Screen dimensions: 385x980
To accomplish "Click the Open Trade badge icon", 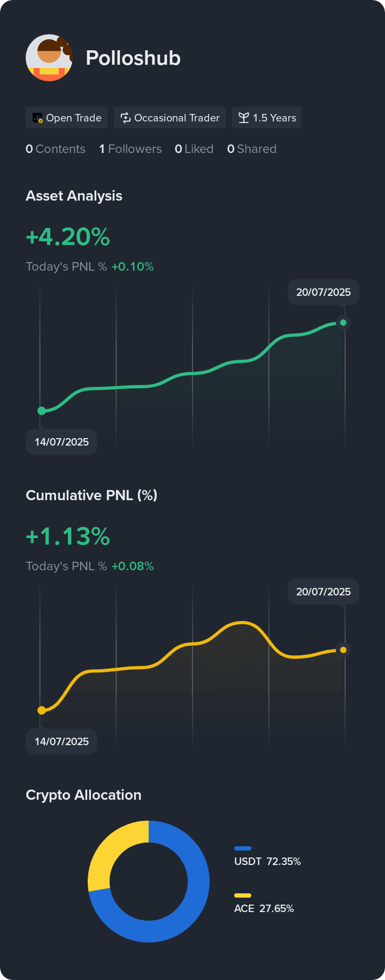I will 37,118.
